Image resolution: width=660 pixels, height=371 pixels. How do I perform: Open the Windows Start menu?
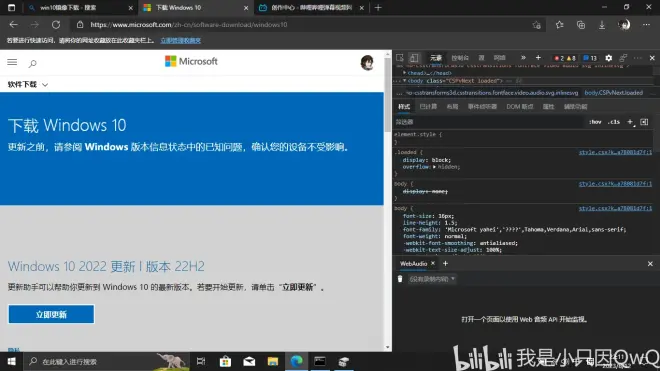tap(12, 361)
